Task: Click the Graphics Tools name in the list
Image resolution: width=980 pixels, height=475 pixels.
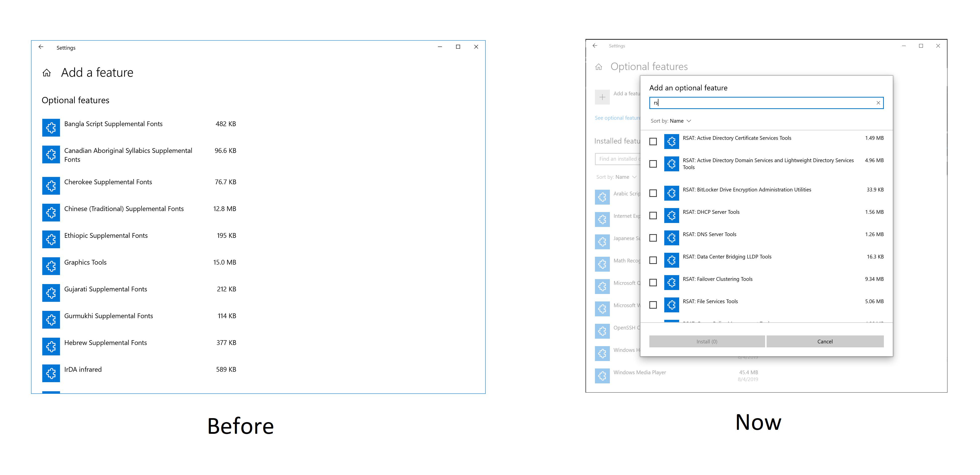Action: (x=85, y=262)
